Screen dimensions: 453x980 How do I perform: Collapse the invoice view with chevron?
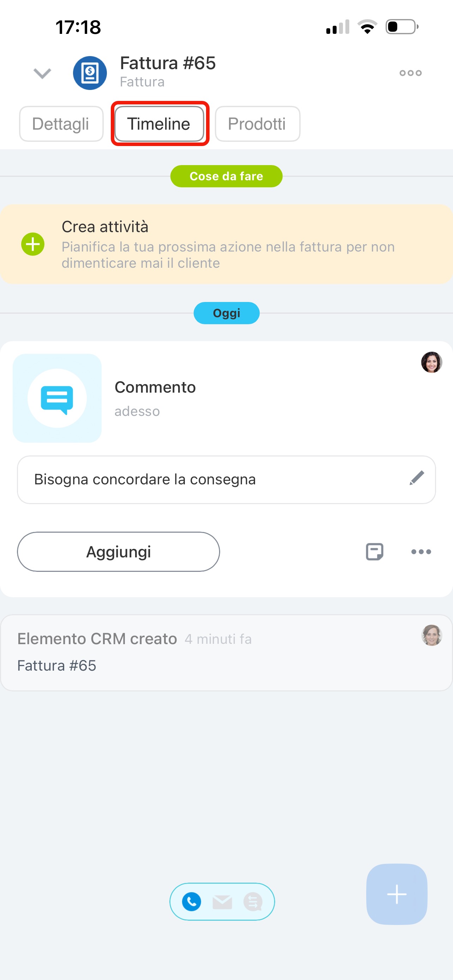[42, 73]
